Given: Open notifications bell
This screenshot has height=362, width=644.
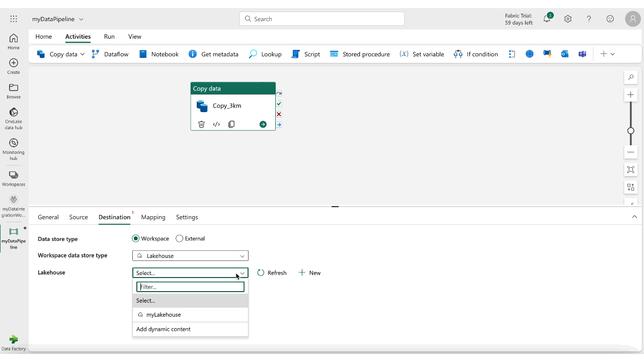Looking at the screenshot, I should point(547,19).
